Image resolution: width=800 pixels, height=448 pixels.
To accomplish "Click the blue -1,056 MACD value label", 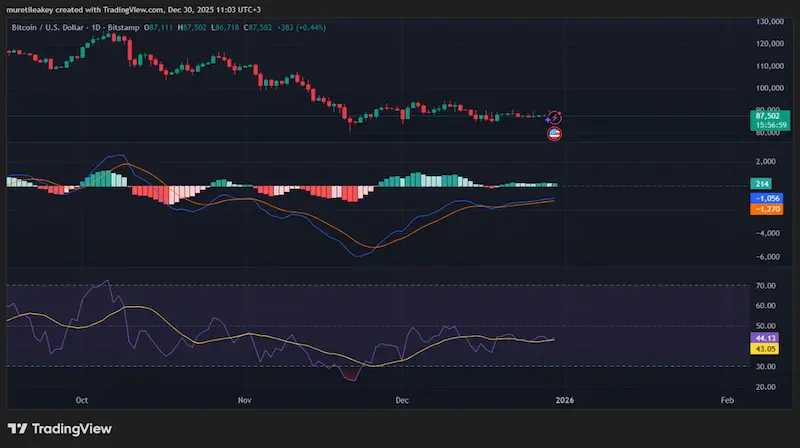I will click(769, 198).
